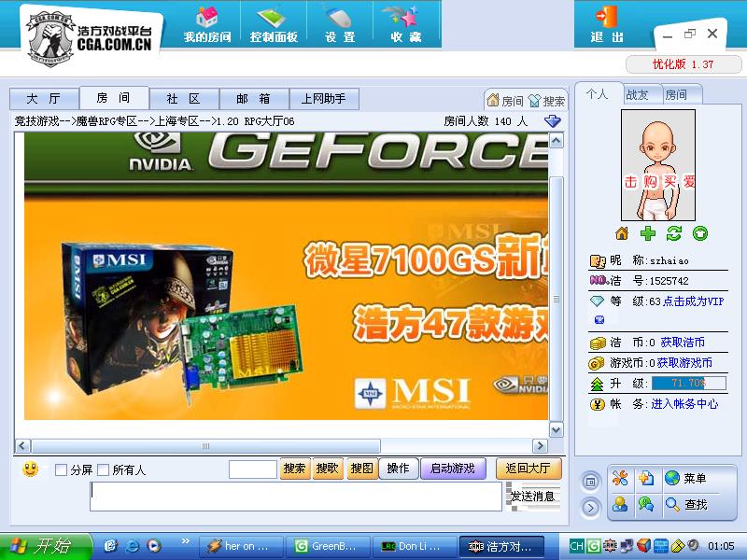Click the 点击成为VIP link

[693, 301]
